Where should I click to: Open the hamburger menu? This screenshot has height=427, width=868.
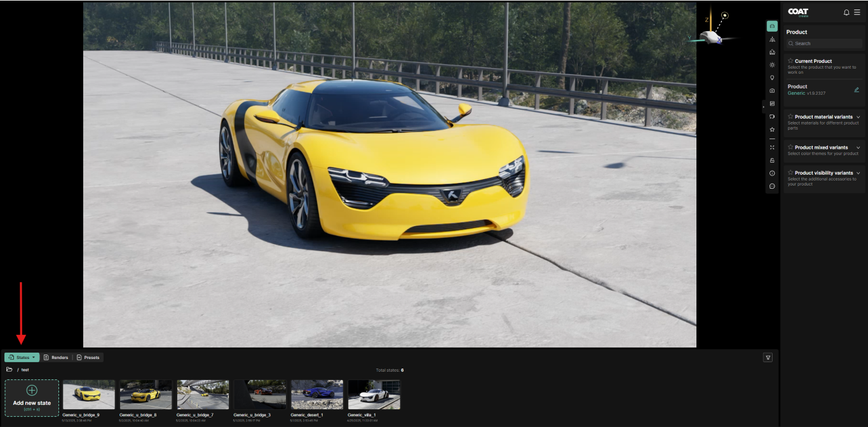[x=857, y=12]
